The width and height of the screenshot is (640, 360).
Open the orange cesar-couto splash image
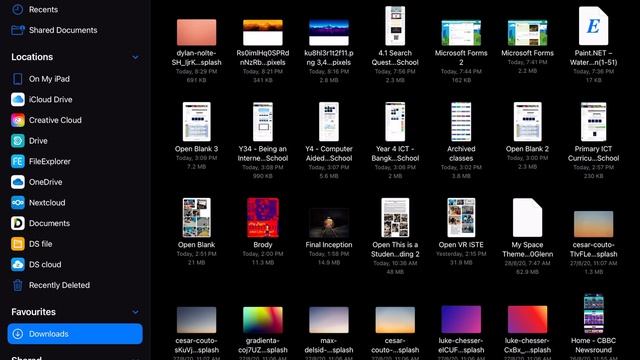click(x=395, y=320)
